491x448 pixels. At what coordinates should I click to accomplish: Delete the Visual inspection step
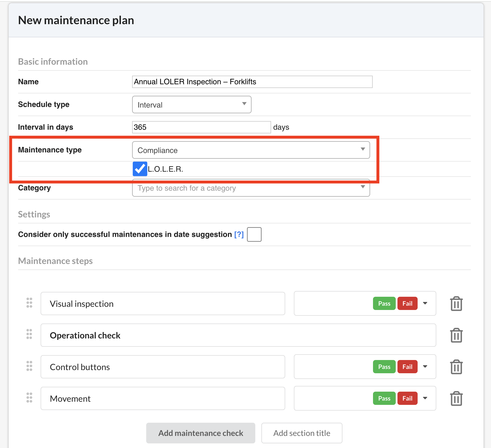pyautogui.click(x=456, y=304)
